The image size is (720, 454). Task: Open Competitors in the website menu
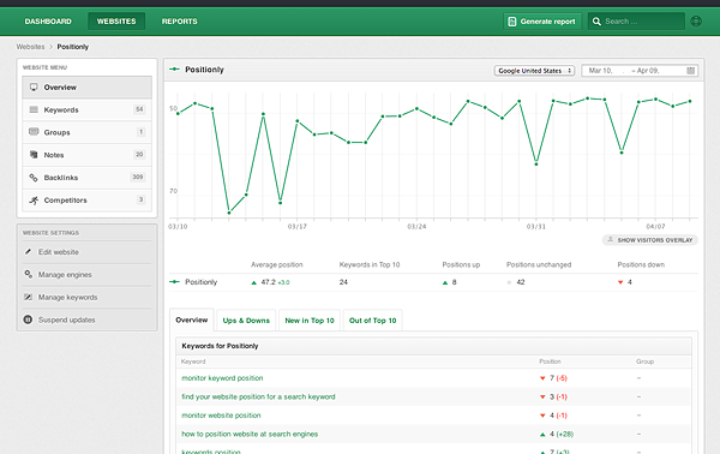[87, 200]
